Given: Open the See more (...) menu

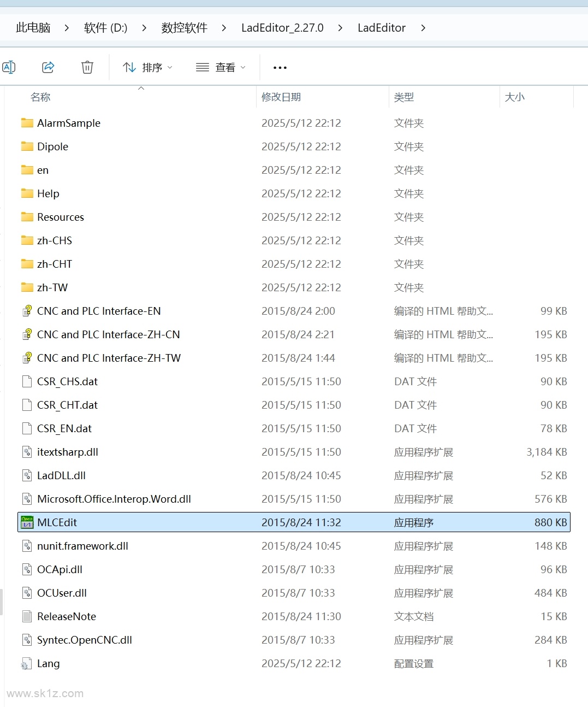Looking at the screenshot, I should (280, 68).
